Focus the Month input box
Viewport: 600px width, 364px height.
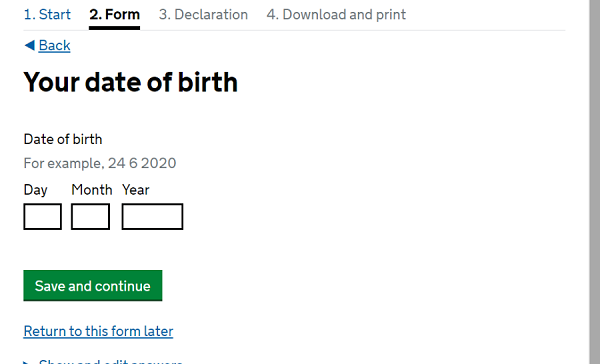[90, 217]
